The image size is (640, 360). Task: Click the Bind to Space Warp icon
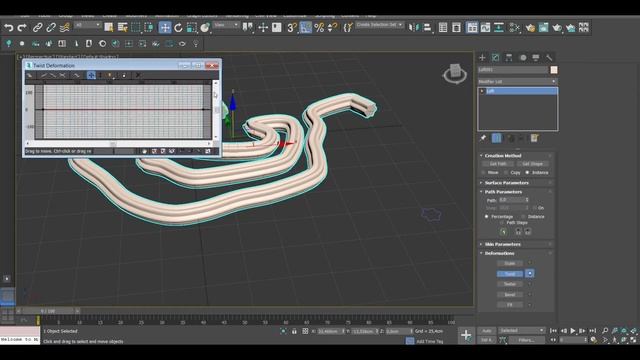pyautogui.click(x=64, y=27)
